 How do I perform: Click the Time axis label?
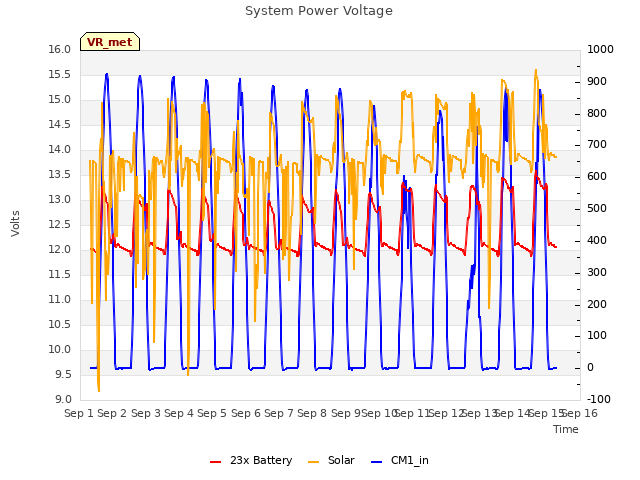click(x=566, y=429)
